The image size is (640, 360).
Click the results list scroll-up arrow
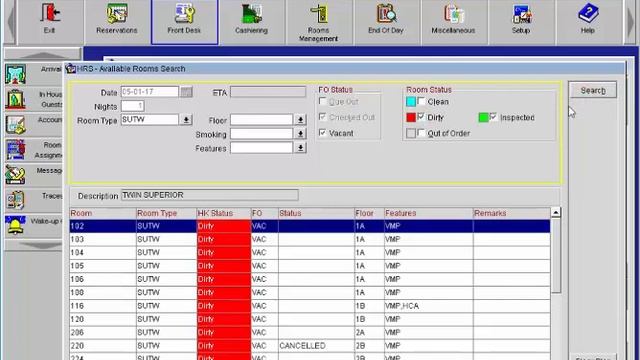[556, 213]
